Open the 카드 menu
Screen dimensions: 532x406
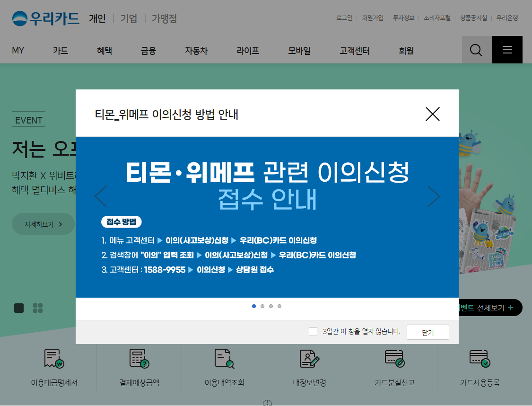tap(61, 51)
